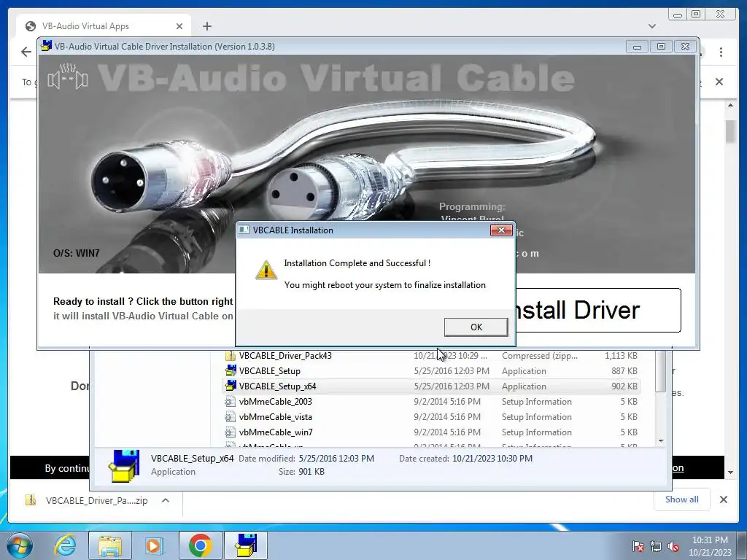
Task: Click VBCABLE_Setup installer icon in list
Action: [x=231, y=370]
